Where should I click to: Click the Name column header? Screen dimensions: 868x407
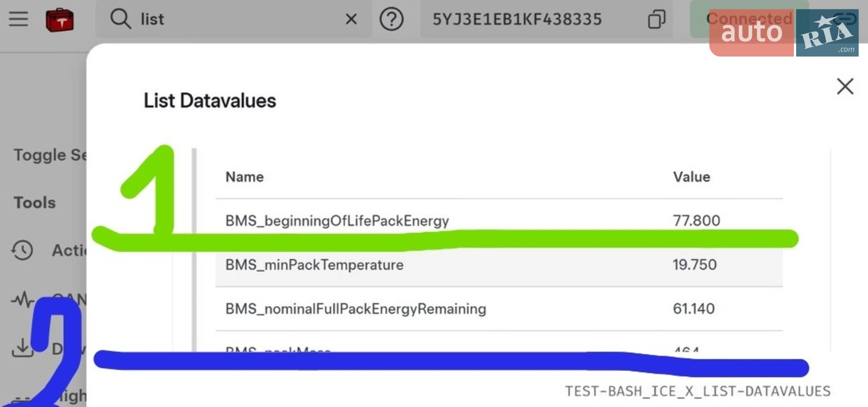[x=245, y=177]
